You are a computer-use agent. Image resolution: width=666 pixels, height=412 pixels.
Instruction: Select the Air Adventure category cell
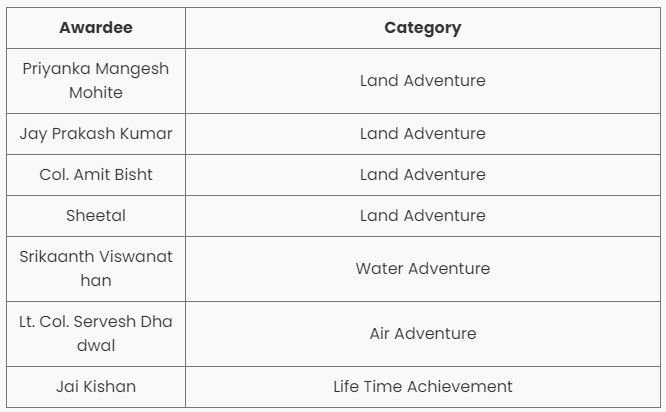(x=423, y=334)
